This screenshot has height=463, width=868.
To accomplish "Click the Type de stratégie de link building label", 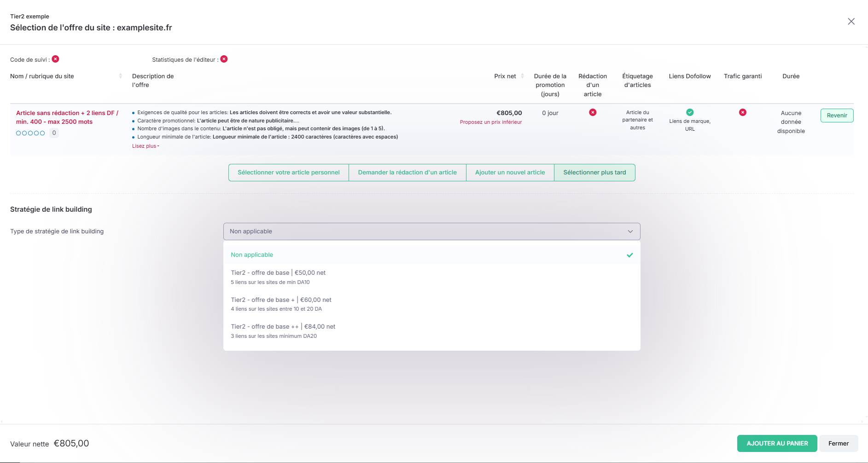I will (x=57, y=231).
